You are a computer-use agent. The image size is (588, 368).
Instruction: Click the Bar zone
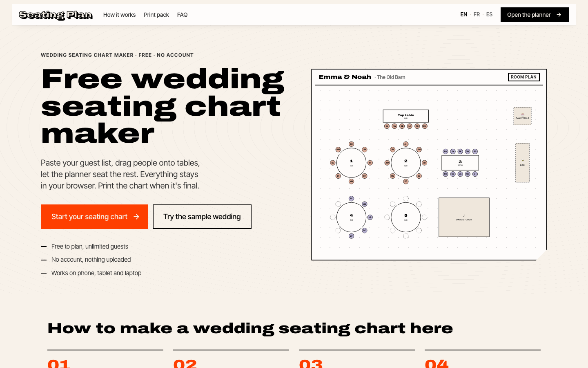click(522, 163)
